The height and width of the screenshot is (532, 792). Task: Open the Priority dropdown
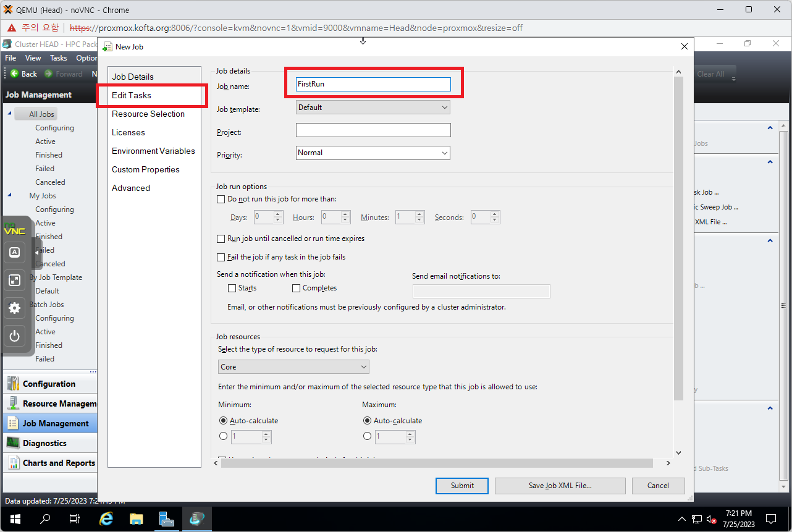coord(373,153)
